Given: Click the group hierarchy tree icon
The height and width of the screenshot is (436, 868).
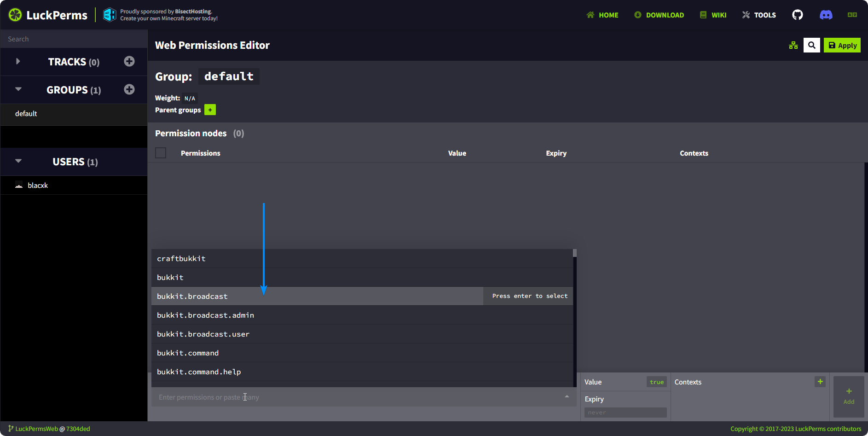Looking at the screenshot, I should pyautogui.click(x=793, y=45).
